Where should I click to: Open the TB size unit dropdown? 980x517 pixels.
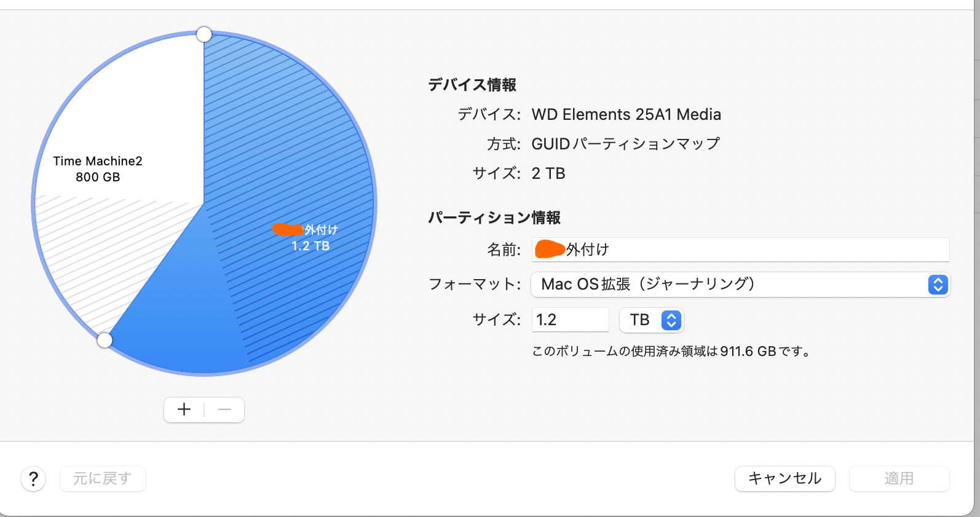[x=652, y=320]
